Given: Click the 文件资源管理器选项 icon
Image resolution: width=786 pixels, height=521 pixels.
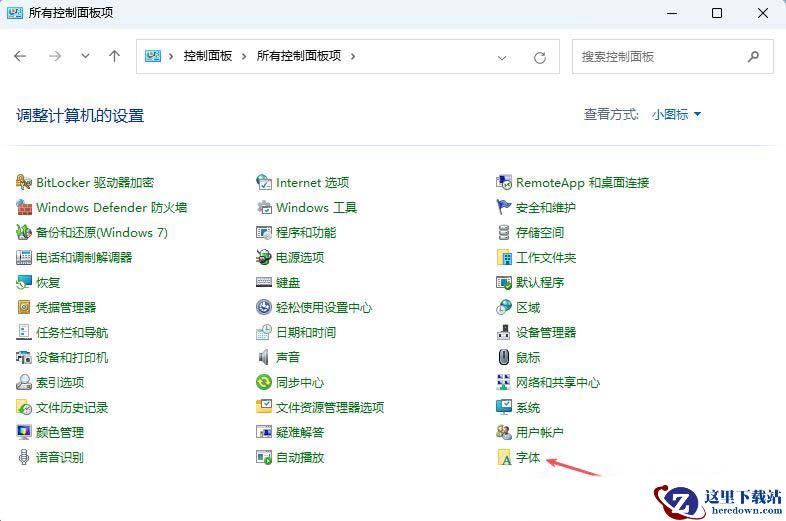Looking at the screenshot, I should click(264, 407).
